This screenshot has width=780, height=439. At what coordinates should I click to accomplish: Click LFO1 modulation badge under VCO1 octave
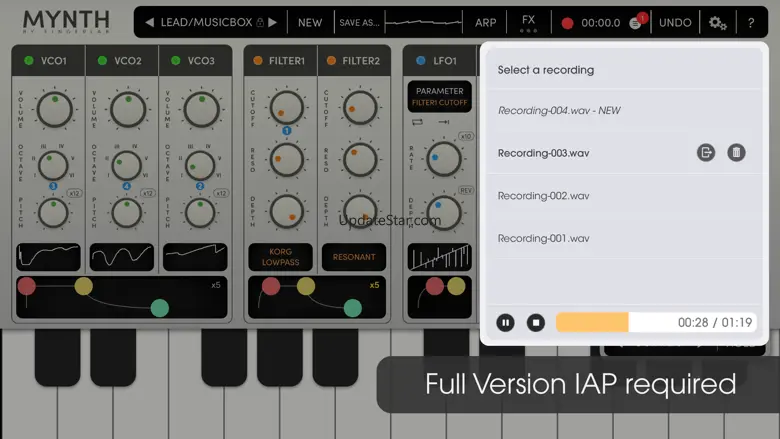tap(53, 186)
